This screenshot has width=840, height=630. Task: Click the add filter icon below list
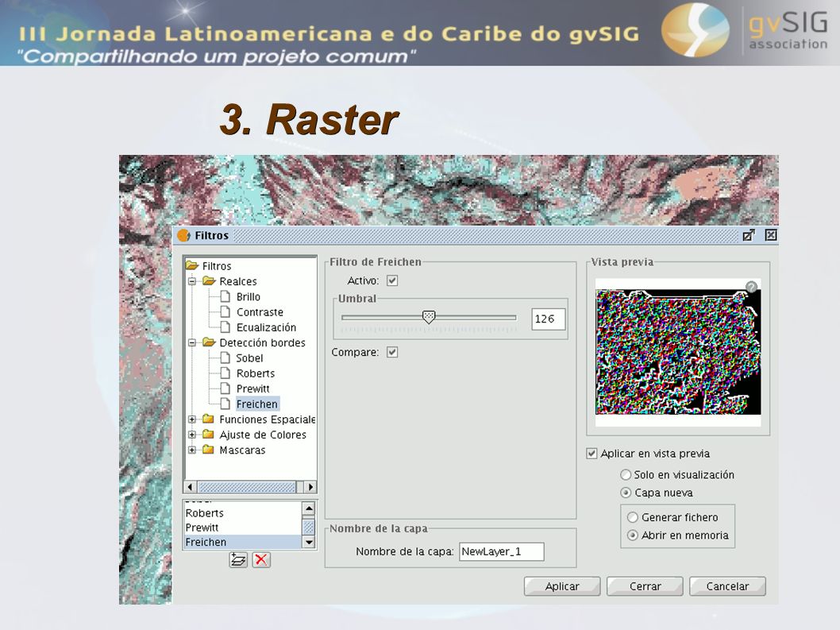click(x=238, y=560)
